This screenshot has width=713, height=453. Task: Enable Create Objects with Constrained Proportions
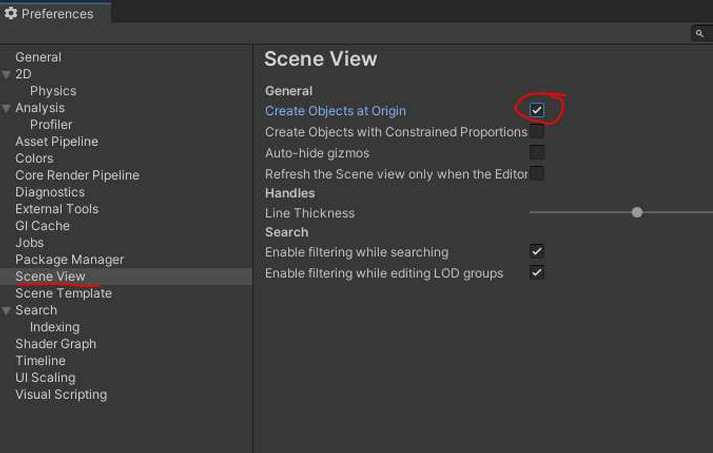click(537, 132)
